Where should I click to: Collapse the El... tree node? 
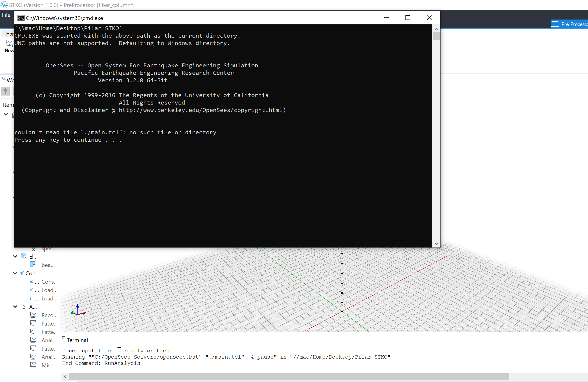(x=15, y=256)
